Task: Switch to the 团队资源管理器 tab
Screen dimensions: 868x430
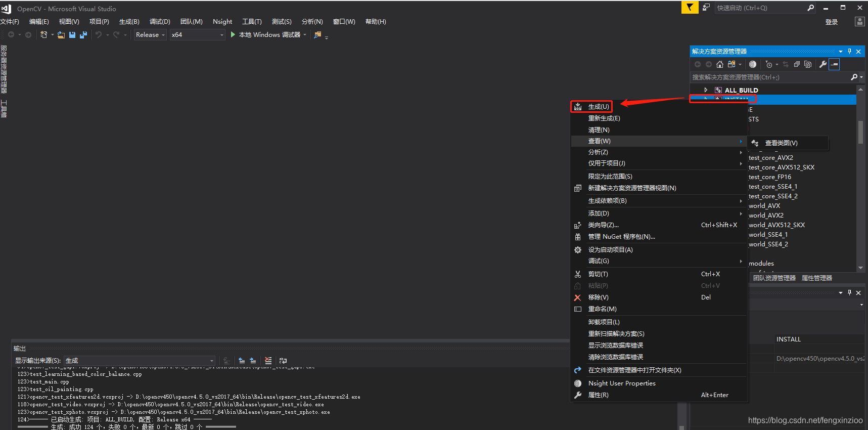Action: pyautogui.click(x=774, y=278)
